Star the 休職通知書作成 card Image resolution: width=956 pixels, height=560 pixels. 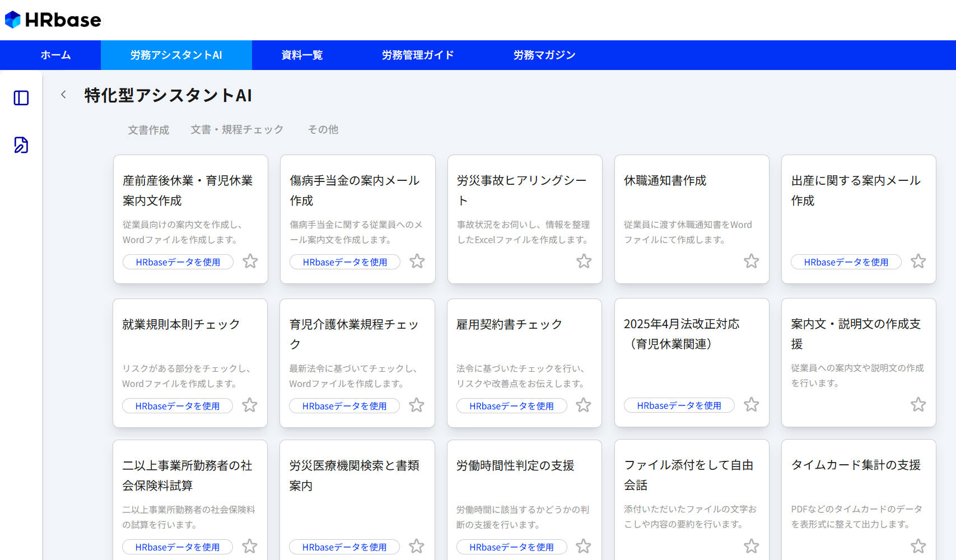coord(752,261)
